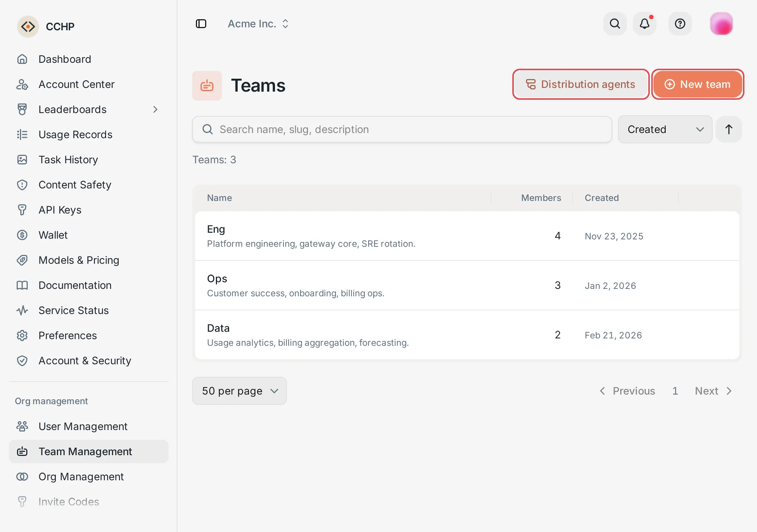The image size is (757, 532).
Task: Click the Preferences gear icon
Action: coord(22,335)
